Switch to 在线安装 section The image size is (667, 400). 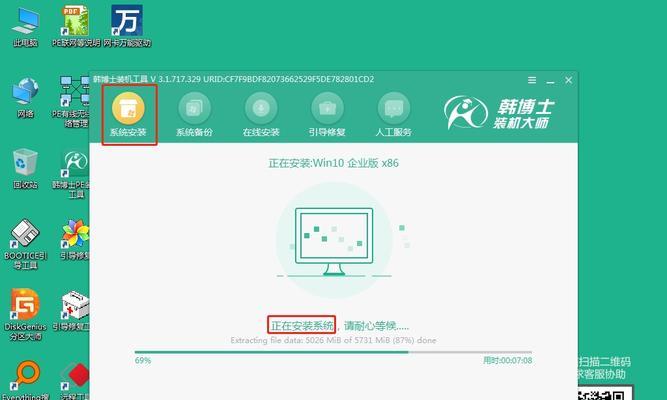(x=261, y=114)
